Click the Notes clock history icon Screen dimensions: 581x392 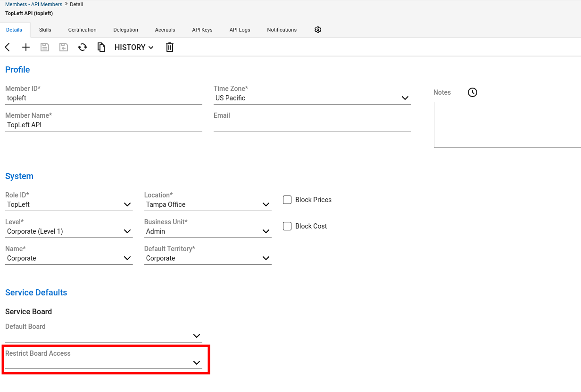point(473,92)
